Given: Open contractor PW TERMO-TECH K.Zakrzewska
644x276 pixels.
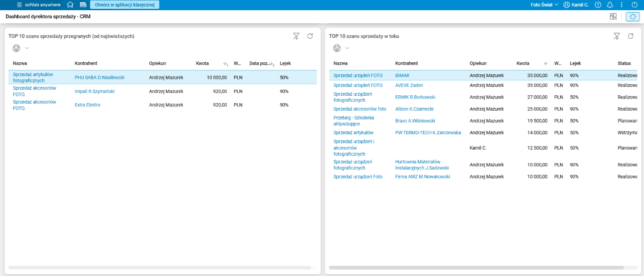Looking at the screenshot, I should 428,132.
